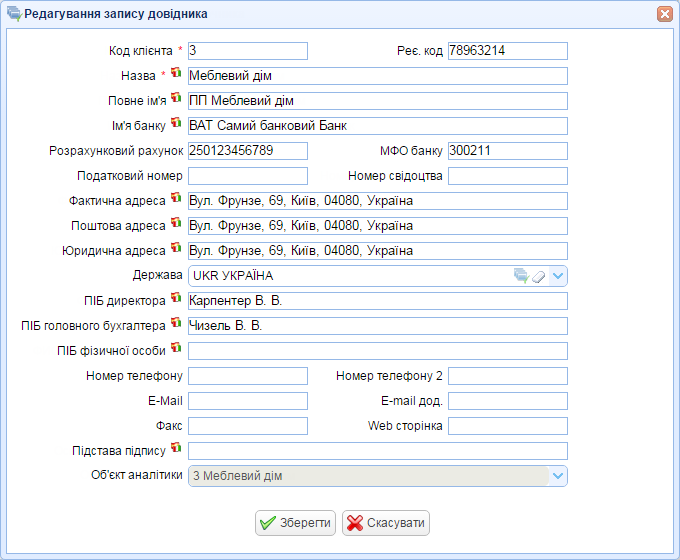The width and height of the screenshot is (680, 560).
Task: Click the Розрахунковий рахунок label
Action: [116, 151]
